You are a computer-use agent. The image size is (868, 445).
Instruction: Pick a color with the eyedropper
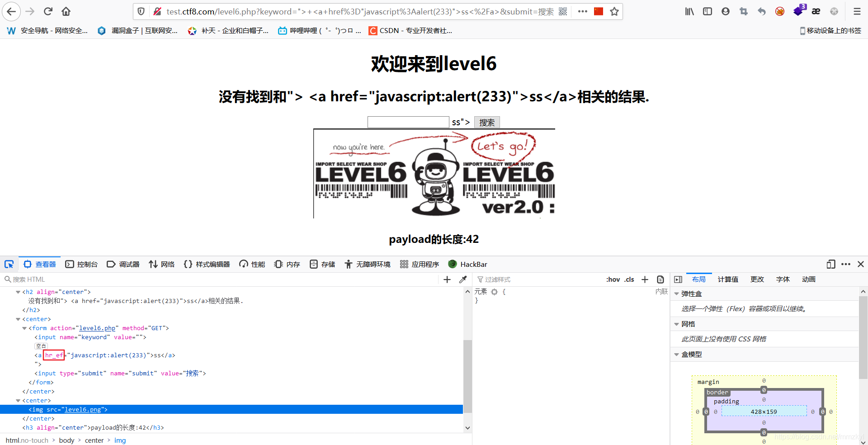[x=463, y=279]
